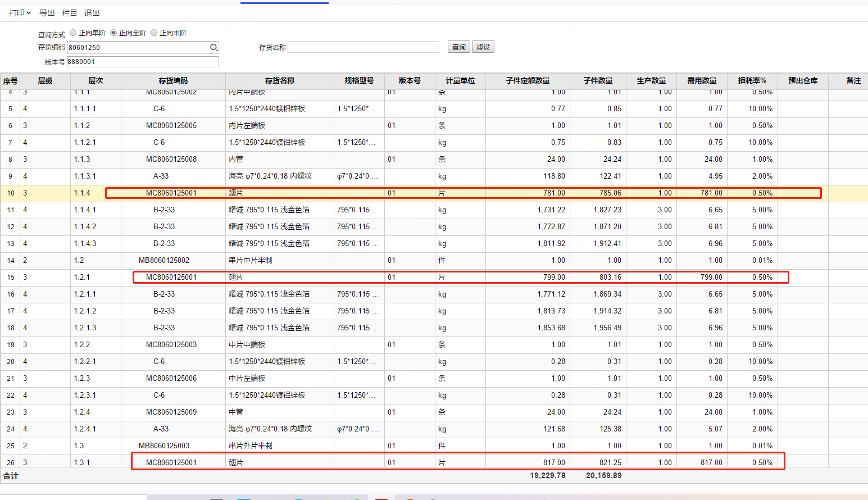Screen dimensions: 868x500
Task: Click the 损耗率% column header
Action: tap(752, 81)
